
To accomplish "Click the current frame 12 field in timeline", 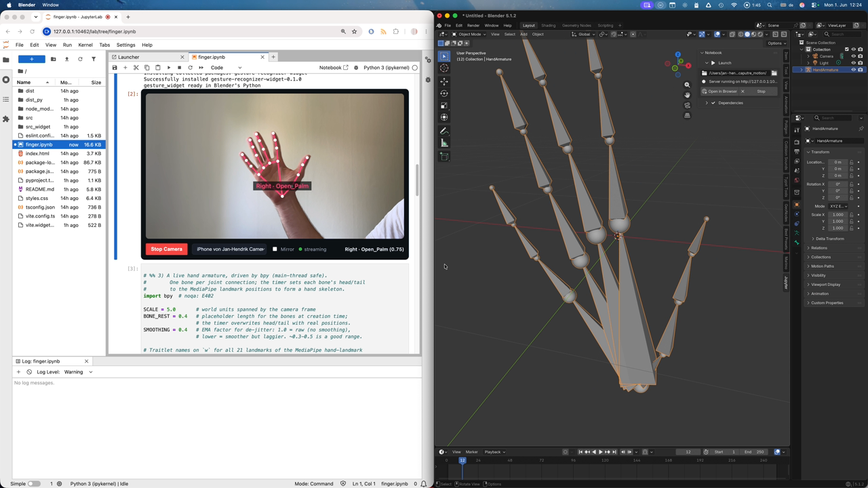I will pos(688,452).
